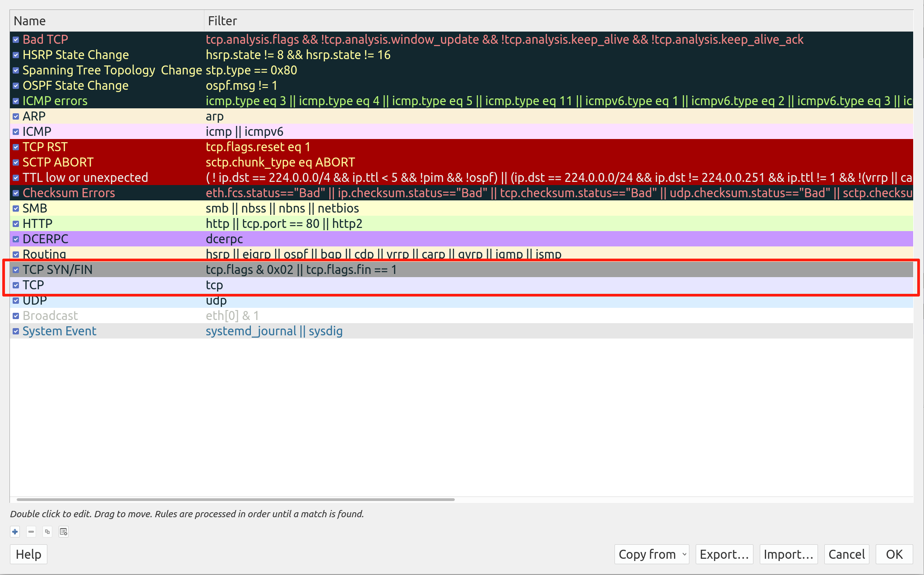Uncheck the Bad TCP rule checkbox
This screenshot has height=575, width=924.
pyautogui.click(x=16, y=40)
